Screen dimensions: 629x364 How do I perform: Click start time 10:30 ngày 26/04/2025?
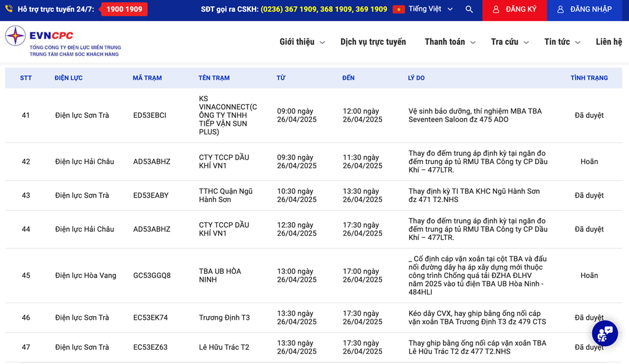[297, 195]
